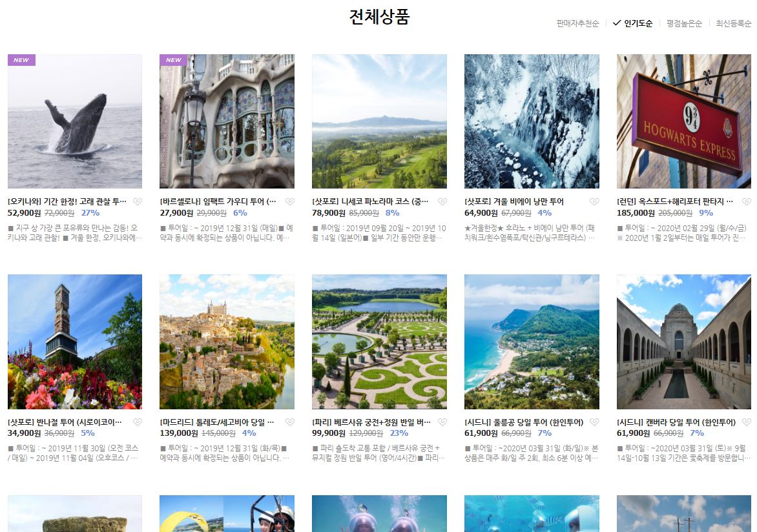Wishlist the Madrid Toledo/Segovia day tour
This screenshot has height=532, width=757.
pyautogui.click(x=290, y=422)
